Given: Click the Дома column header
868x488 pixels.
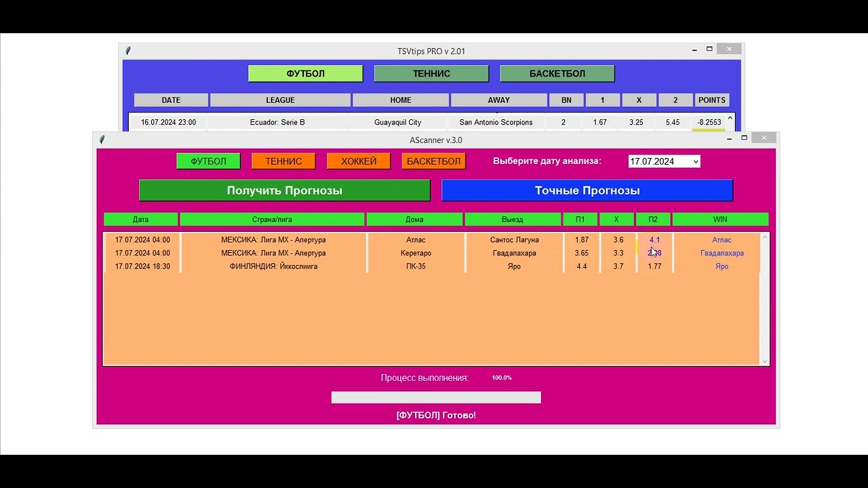Looking at the screenshot, I should point(414,220).
